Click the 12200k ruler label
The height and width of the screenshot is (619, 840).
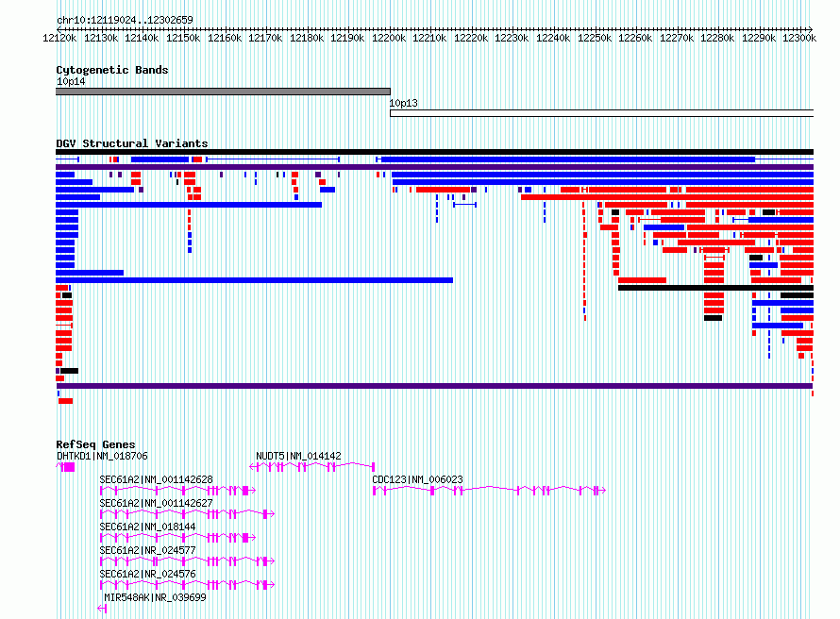click(389, 38)
